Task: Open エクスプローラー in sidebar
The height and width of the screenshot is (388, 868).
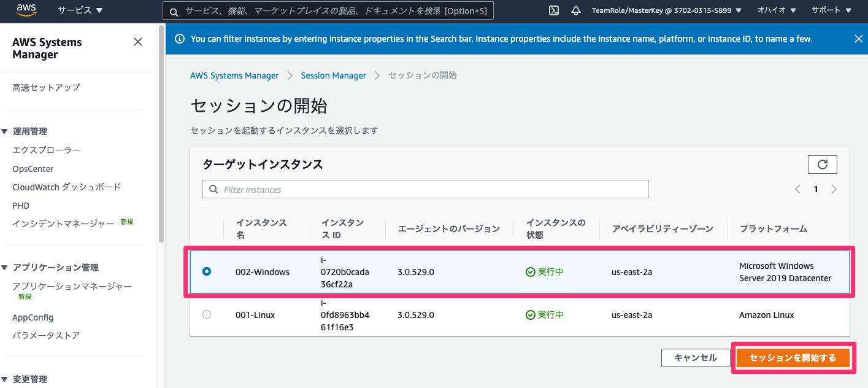Action: coord(47,150)
